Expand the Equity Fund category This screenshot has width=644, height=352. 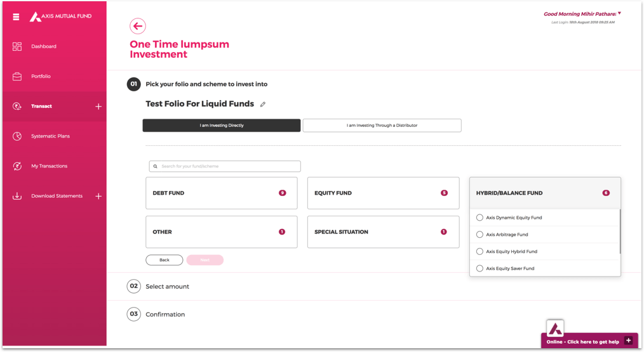[383, 193]
